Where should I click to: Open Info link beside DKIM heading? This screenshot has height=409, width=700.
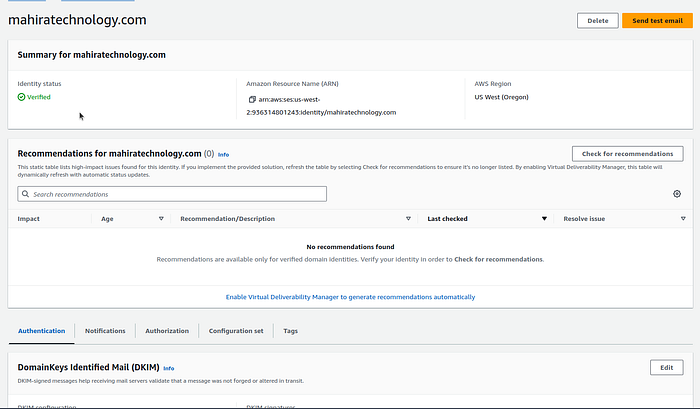(x=168, y=368)
